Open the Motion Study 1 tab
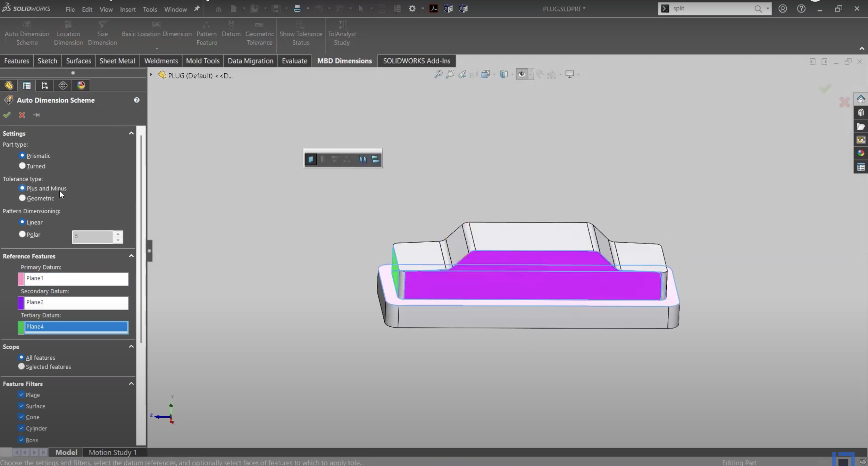The height and width of the screenshot is (466, 868). (x=112, y=452)
